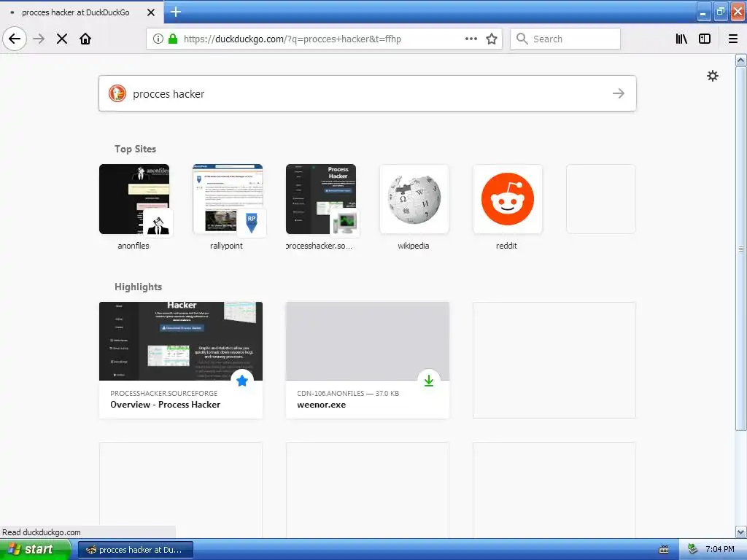This screenshot has width=747, height=560.
Task: Click 'CDN-106.ANONFILES — 37.0 KB' text
Action: [x=348, y=393]
